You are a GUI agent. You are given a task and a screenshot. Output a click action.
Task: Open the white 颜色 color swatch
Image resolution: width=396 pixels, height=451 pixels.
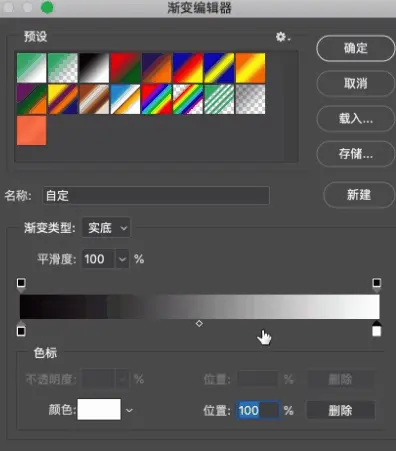(99, 409)
